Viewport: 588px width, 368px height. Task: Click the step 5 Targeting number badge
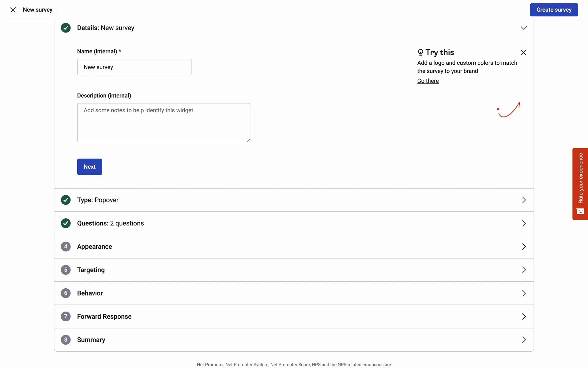pyautogui.click(x=66, y=270)
